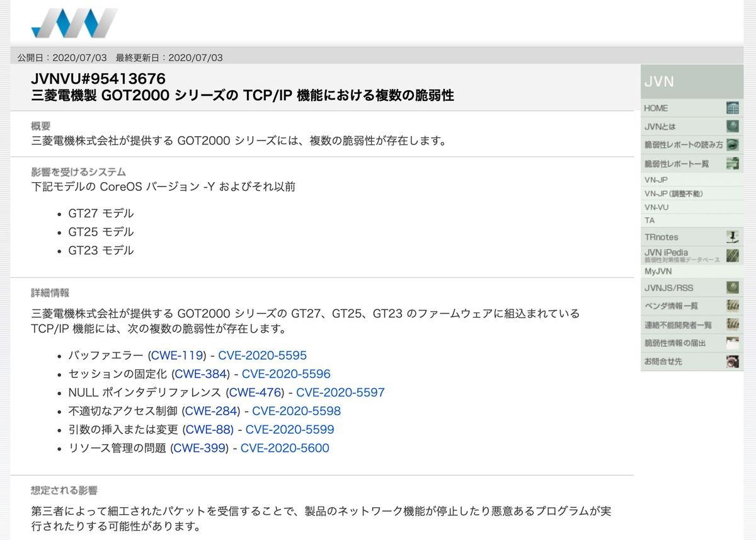Click the title 三菱電機製 GOT2000 シリーズの TCP/IP 機能における複数の脆弱性
The image size is (756, 540).
pos(243,96)
